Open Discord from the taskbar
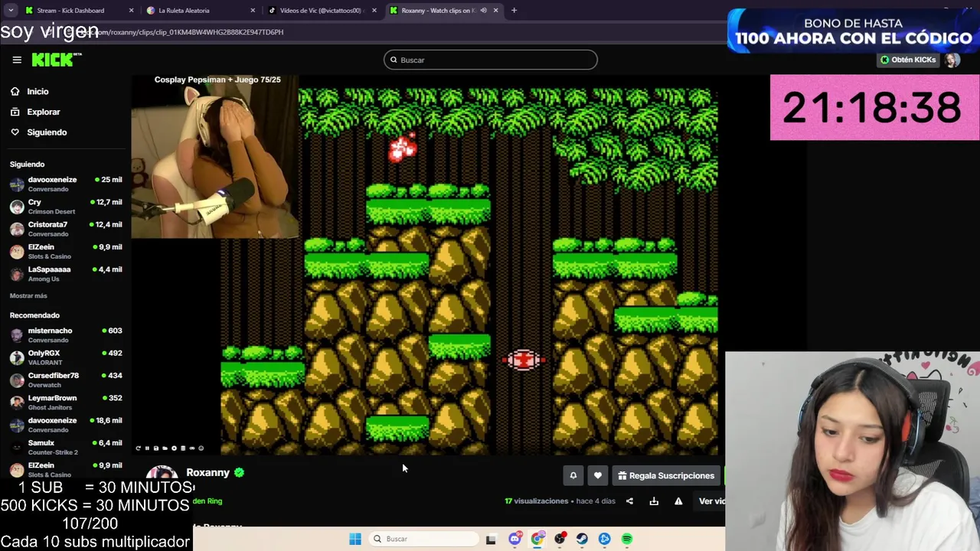The height and width of the screenshot is (551, 980). pos(514,539)
